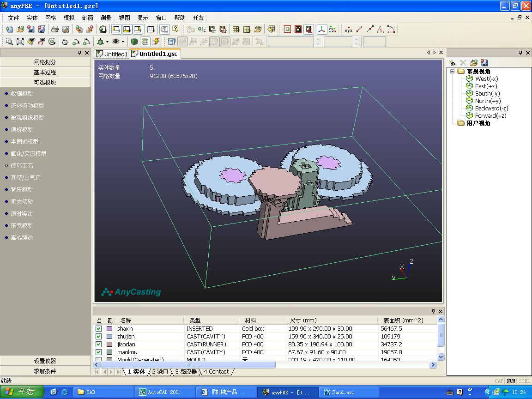
Task: Click the text label T icon
Action: pos(164,29)
